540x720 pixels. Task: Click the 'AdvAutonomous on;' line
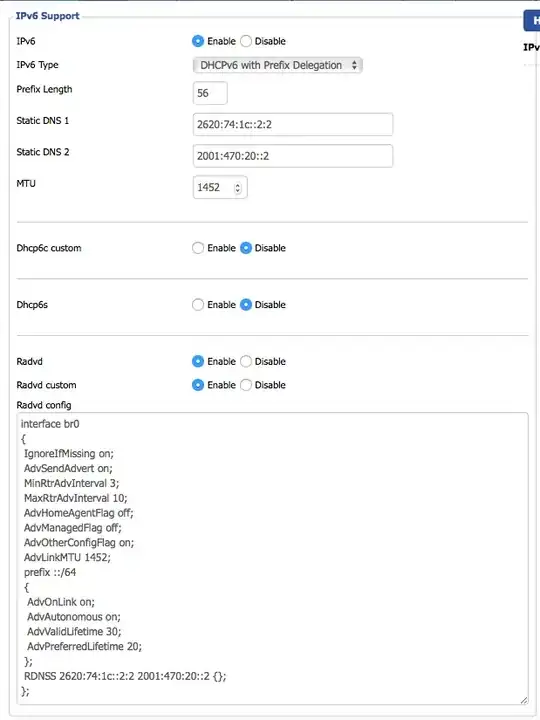point(73,617)
